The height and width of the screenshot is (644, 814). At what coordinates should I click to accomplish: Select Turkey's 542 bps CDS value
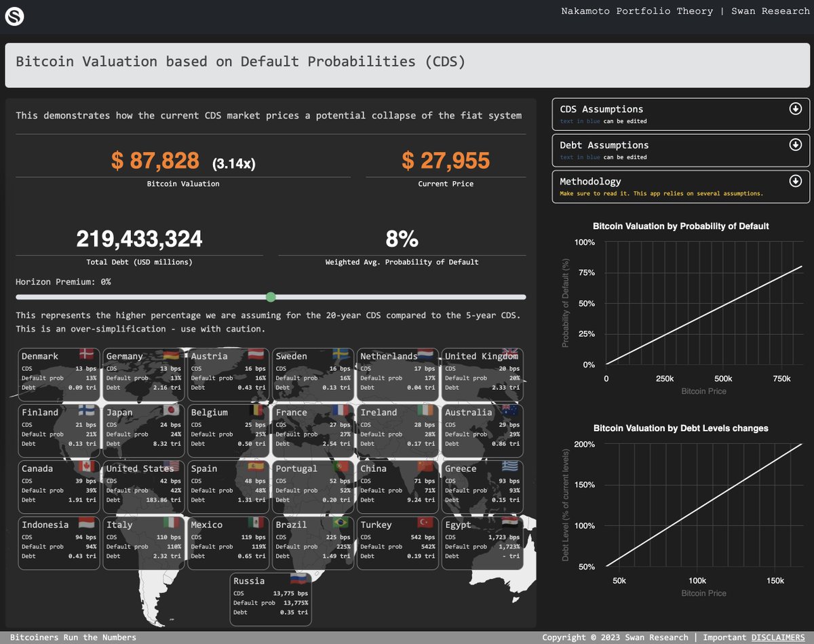(x=422, y=536)
